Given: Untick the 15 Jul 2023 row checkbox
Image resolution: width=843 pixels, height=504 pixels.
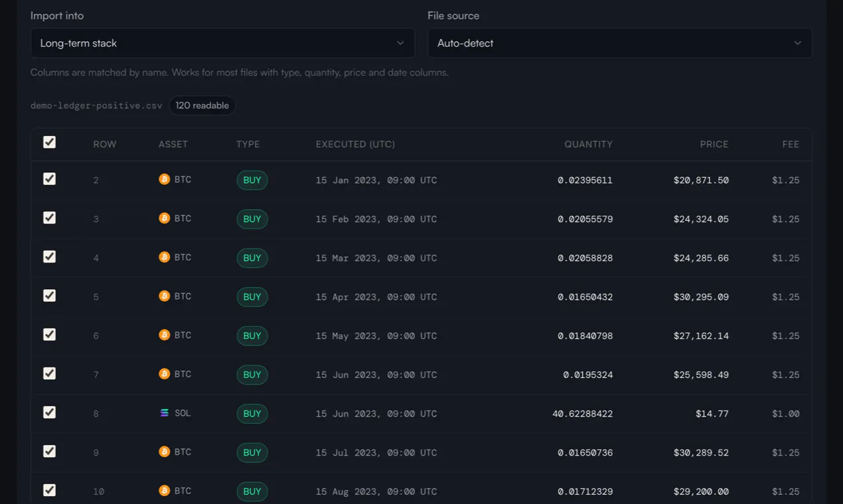Looking at the screenshot, I should click(49, 451).
